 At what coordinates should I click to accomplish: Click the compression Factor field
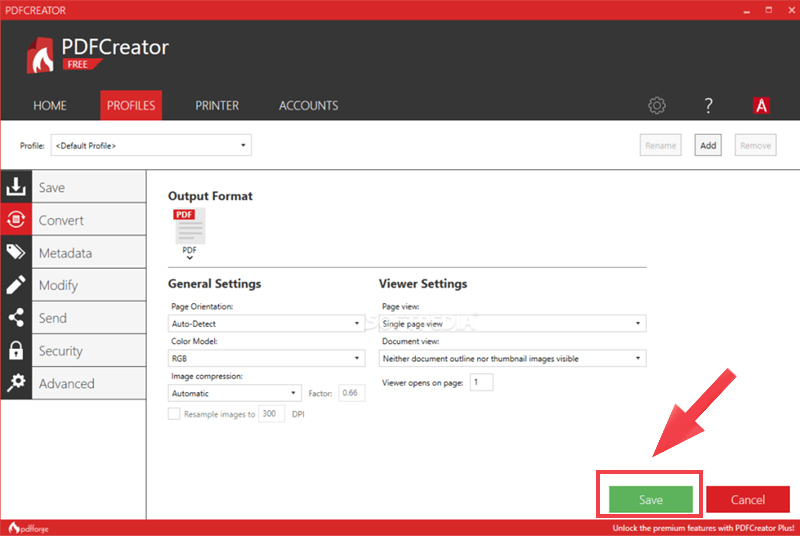[x=352, y=393]
